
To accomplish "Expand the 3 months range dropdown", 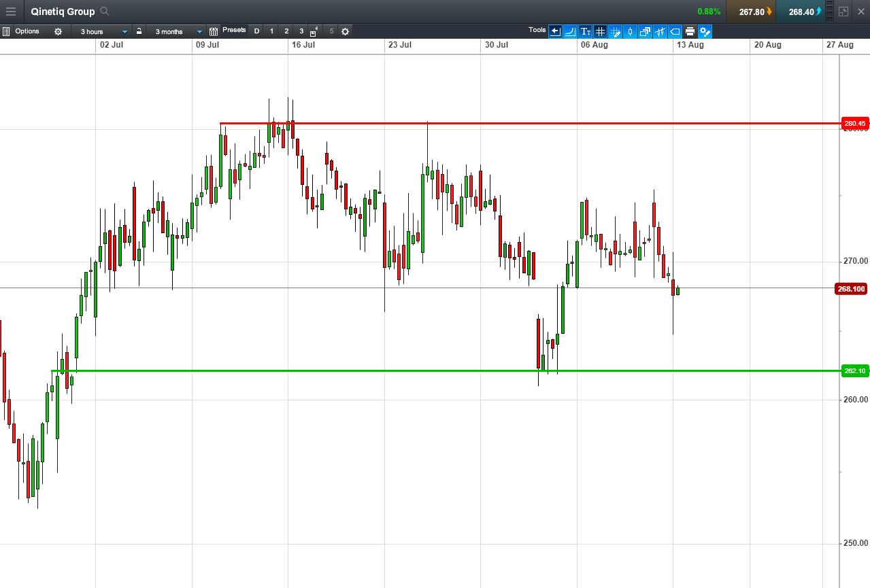I will (x=176, y=31).
